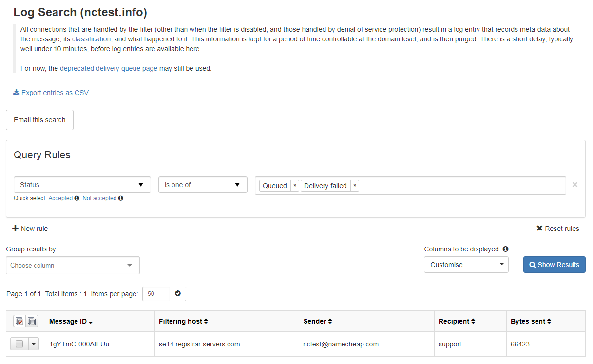Open the deprecated delivery queue page link
Image resolution: width=593 pixels, height=364 pixels.
click(x=109, y=68)
